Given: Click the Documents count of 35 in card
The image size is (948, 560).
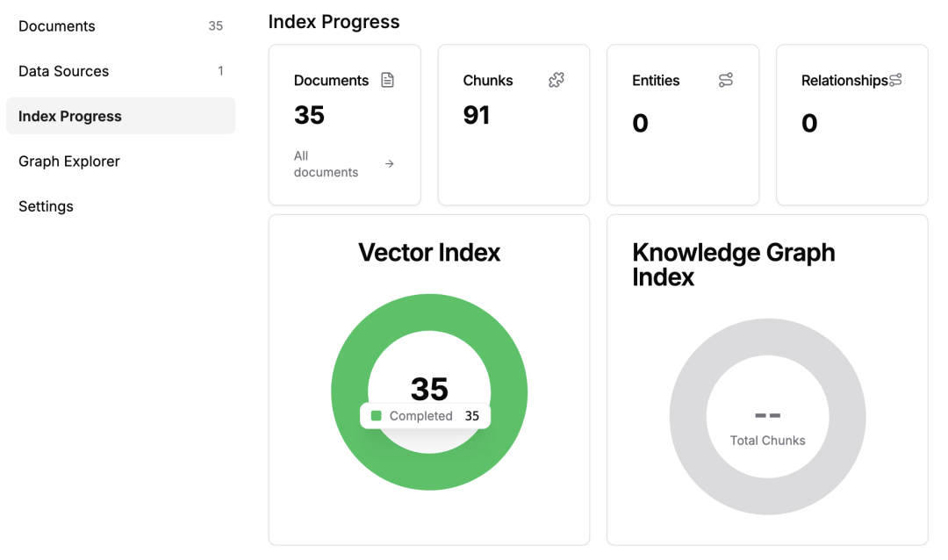Looking at the screenshot, I should 309,115.
